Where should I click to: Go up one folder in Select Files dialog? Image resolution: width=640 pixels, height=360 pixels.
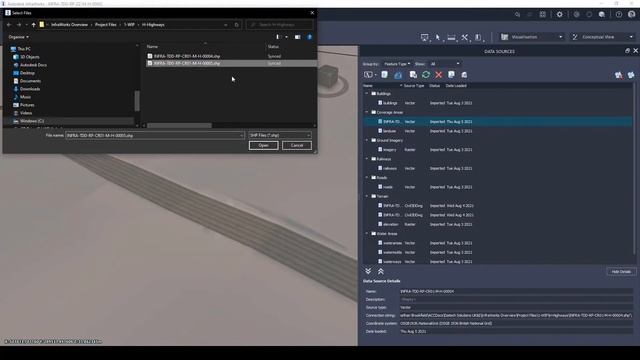(x=33, y=25)
